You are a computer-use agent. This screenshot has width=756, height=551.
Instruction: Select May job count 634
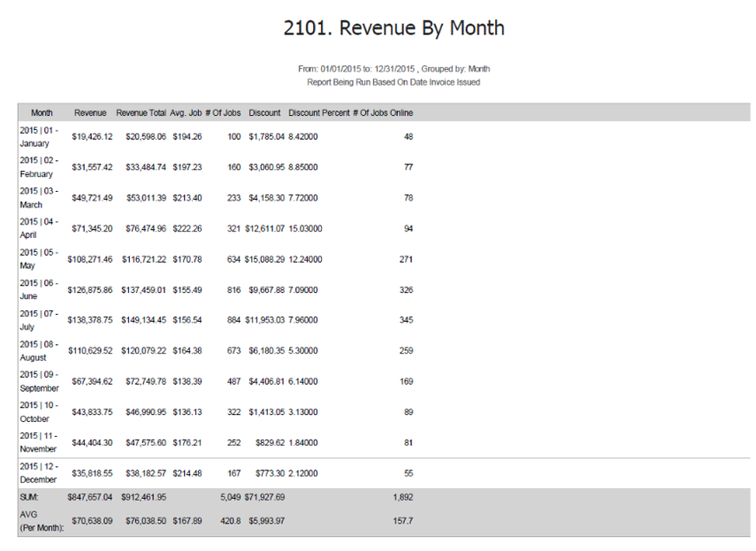click(x=233, y=259)
